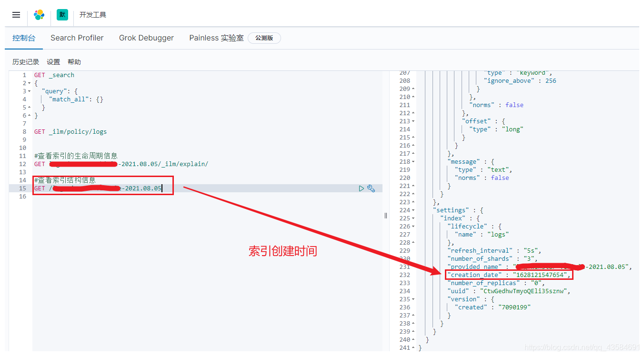Click the fold marker at line 5

[x=30, y=108]
